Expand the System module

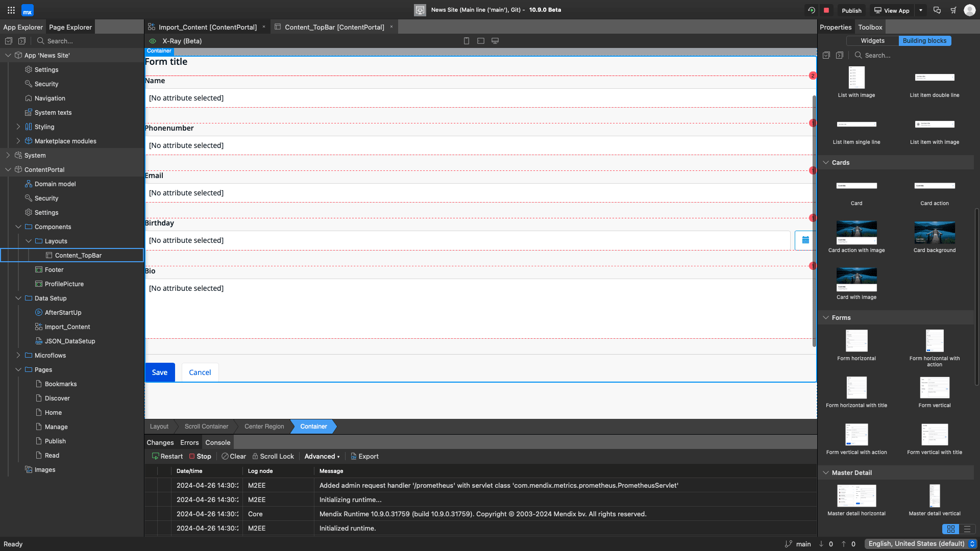click(8, 155)
